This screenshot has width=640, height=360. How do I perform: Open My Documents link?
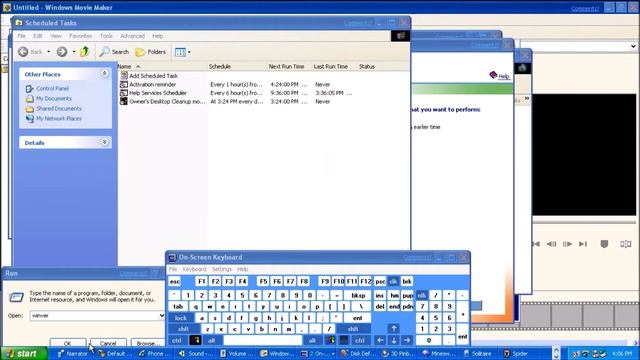(53, 98)
